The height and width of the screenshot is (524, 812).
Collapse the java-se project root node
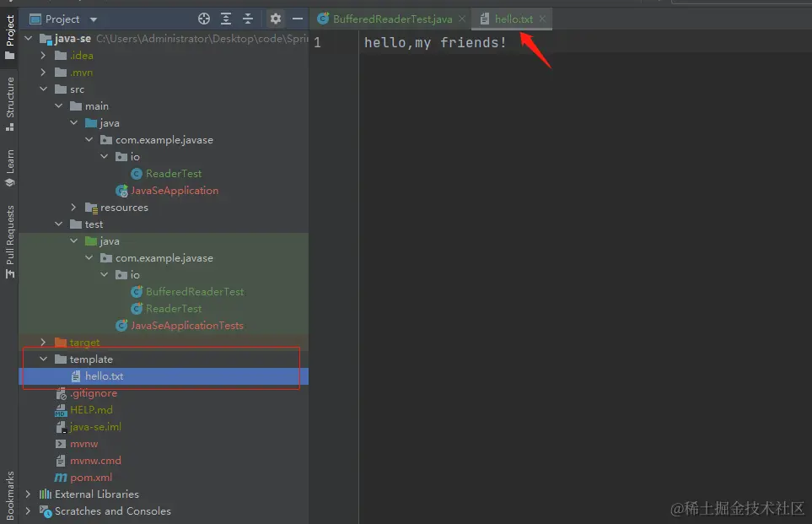click(29, 38)
